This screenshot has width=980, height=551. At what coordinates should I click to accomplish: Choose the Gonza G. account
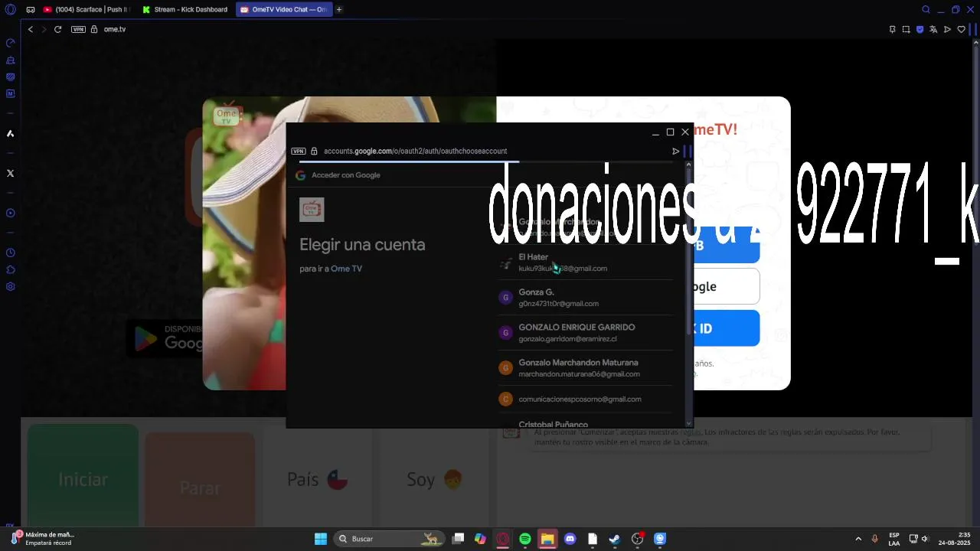[x=586, y=298]
